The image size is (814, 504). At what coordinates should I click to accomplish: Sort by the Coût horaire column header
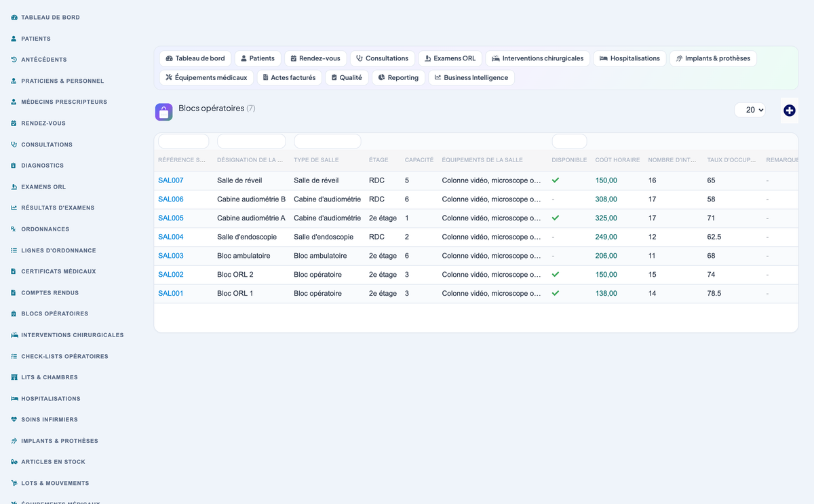617,160
